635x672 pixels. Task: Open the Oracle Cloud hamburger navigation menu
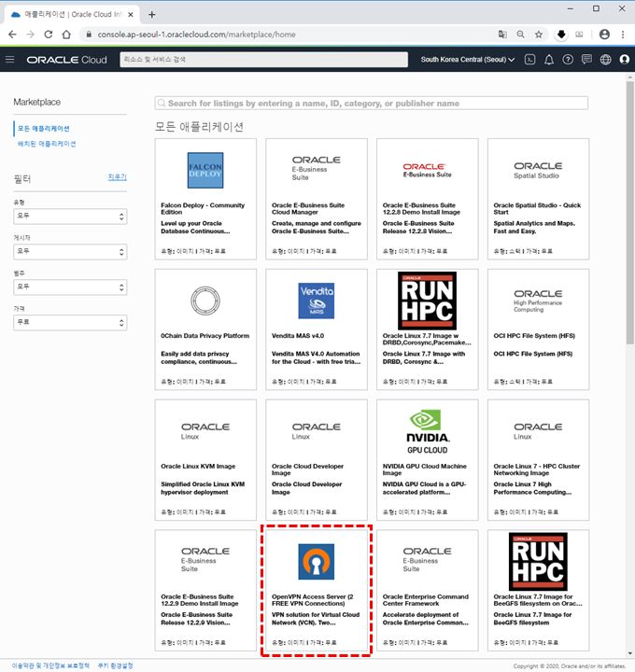coord(9,59)
